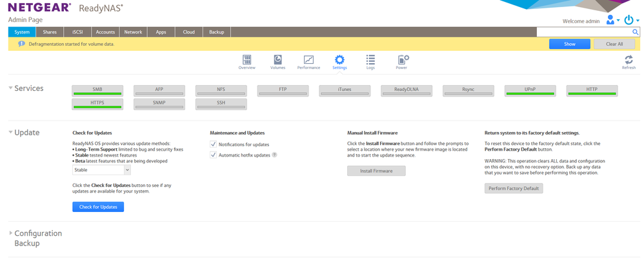Open the Overview icon

click(247, 60)
